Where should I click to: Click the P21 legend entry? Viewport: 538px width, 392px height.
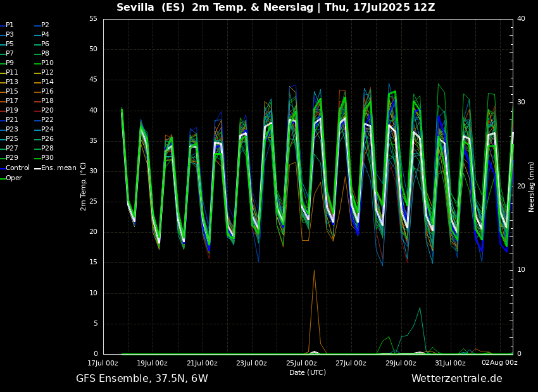tap(12, 119)
